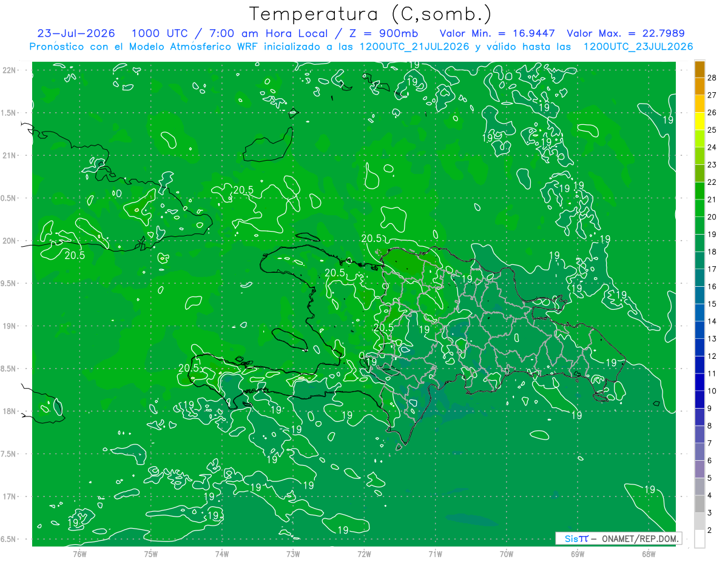Image resolution: width=728 pixels, height=562 pixels.
Task: Click the color bar label "24"
Action: 712,147
